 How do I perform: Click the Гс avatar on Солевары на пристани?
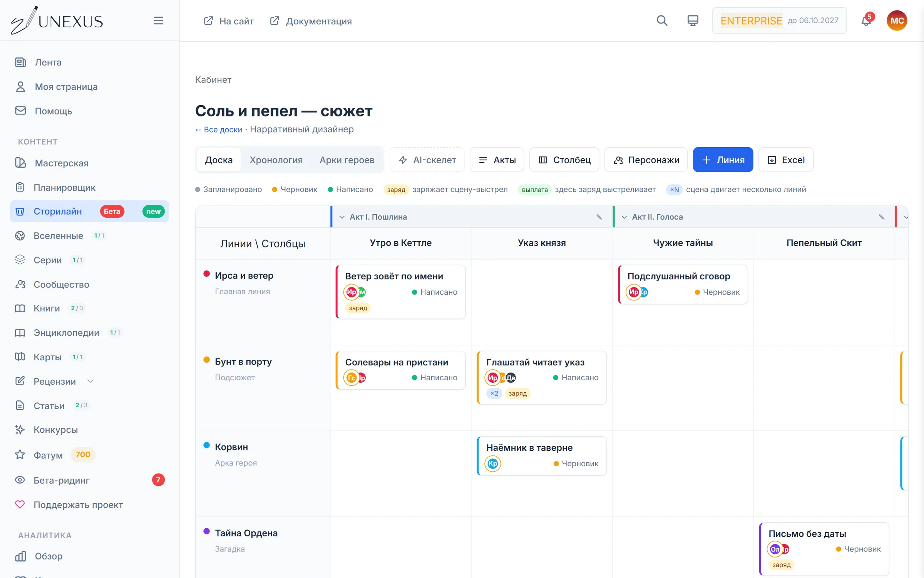tap(351, 378)
